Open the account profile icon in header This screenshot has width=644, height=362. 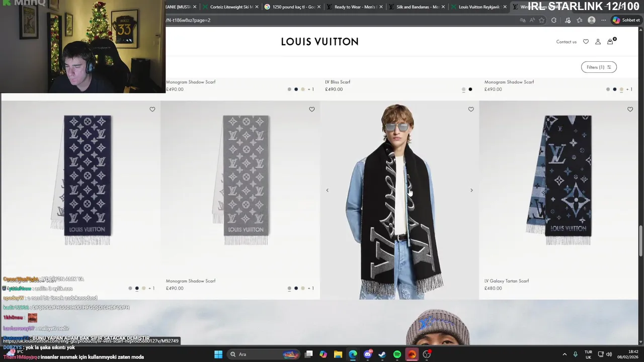click(598, 42)
